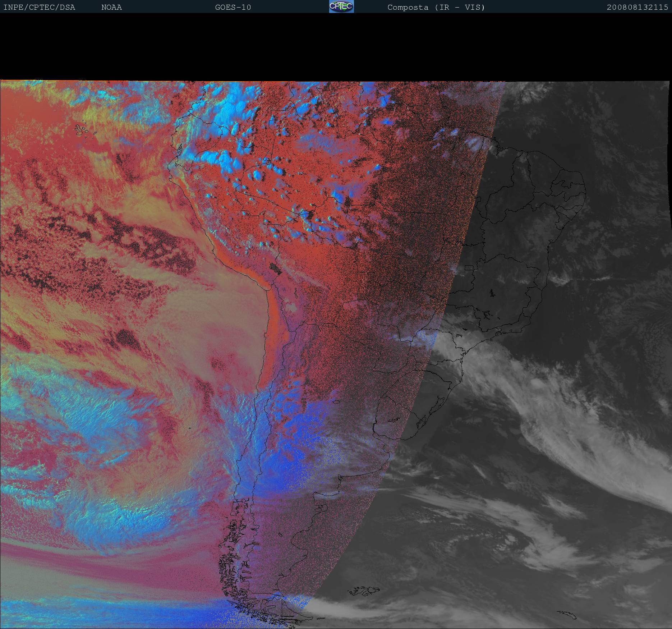Click the small Distrito Federal rectangle in Brazil

tap(469, 267)
